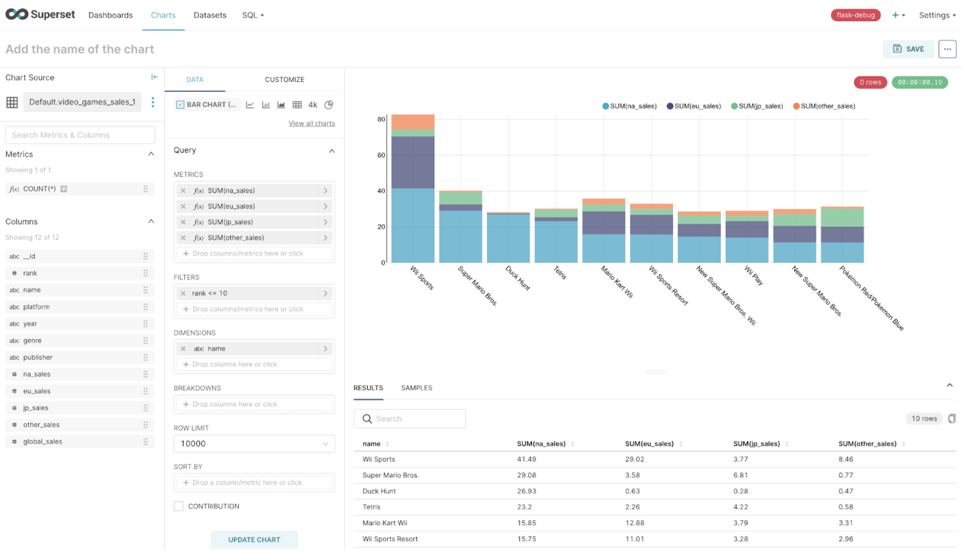Toggle the CONTRIBUTION checkbox
Screen dimensions: 965x560
pyautogui.click(x=179, y=506)
